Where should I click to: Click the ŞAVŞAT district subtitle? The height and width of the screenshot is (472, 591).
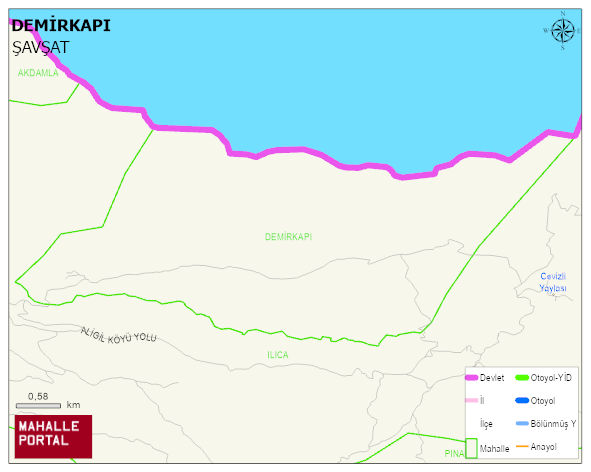pyautogui.click(x=40, y=48)
